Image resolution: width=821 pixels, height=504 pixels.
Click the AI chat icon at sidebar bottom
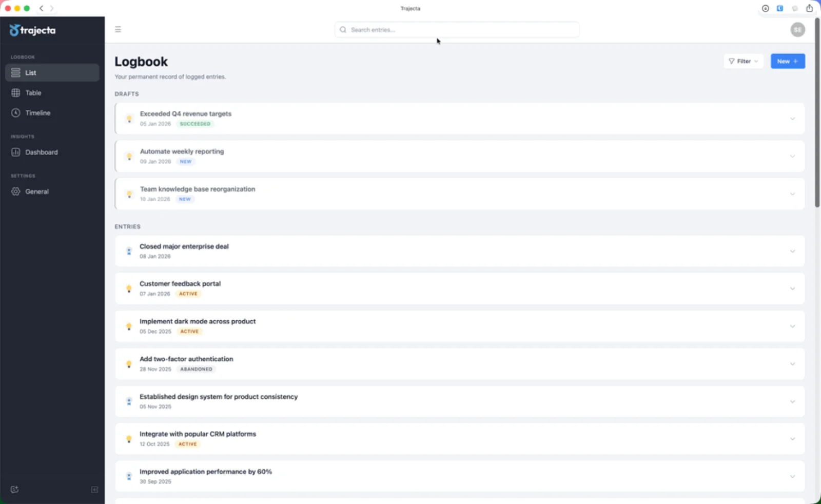(14, 490)
